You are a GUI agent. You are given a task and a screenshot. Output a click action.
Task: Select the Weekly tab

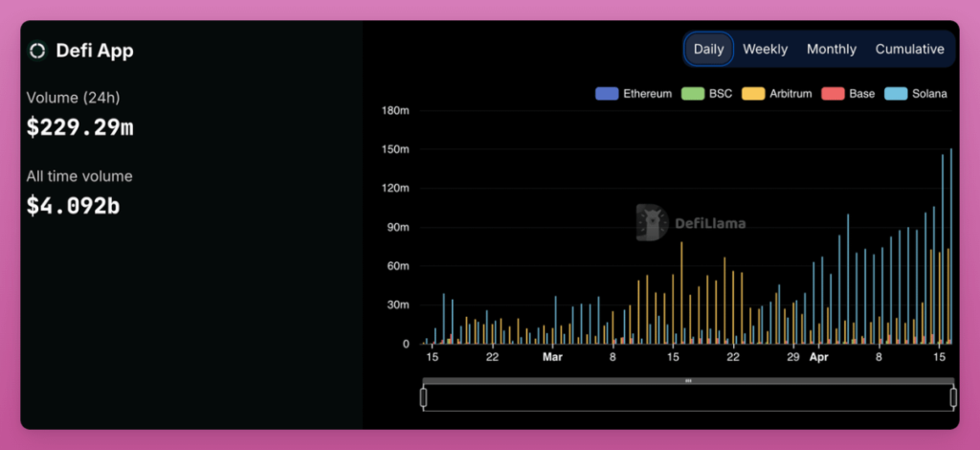coord(765,49)
